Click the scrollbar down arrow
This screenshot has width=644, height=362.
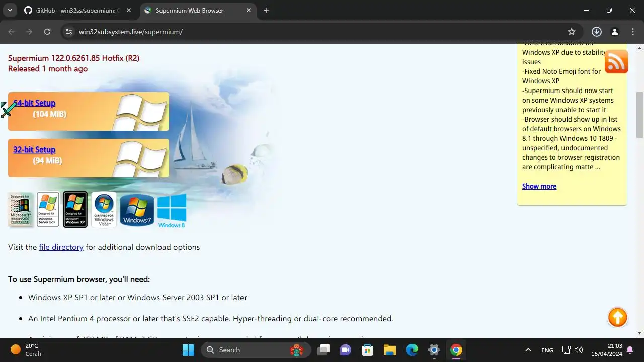point(640,333)
